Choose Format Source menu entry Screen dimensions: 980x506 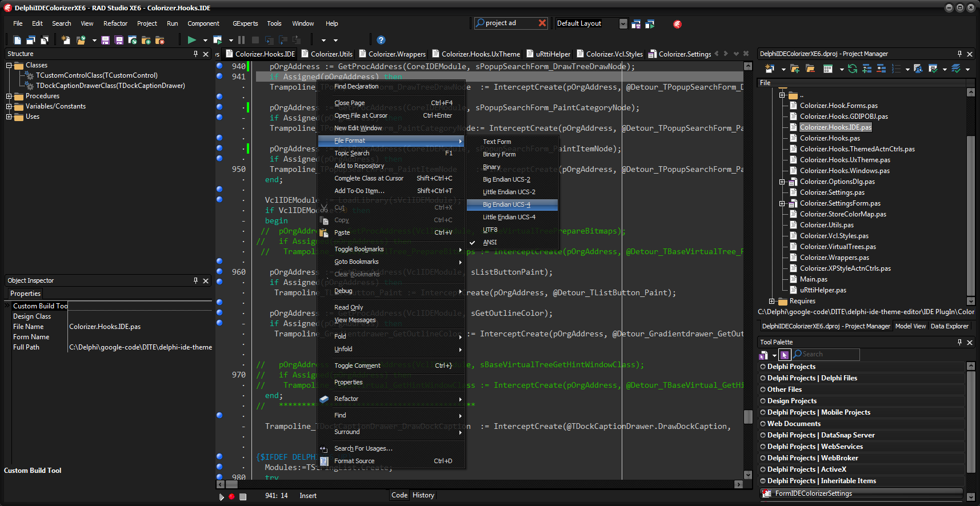tap(391, 461)
